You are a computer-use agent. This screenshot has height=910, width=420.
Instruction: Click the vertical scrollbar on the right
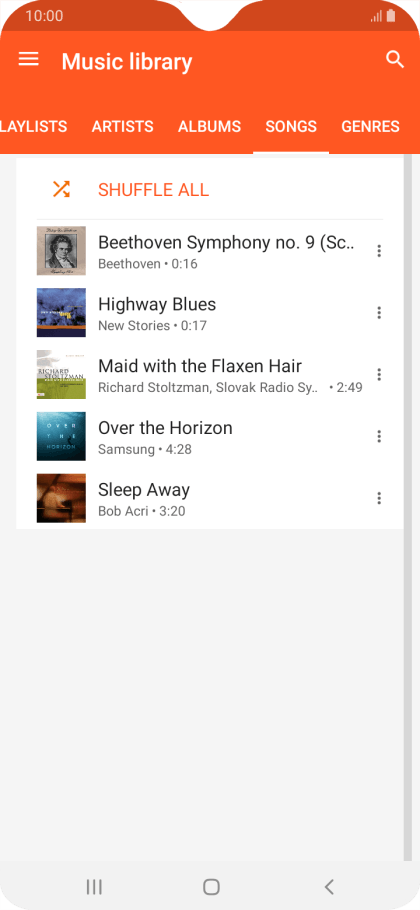(x=408, y=508)
